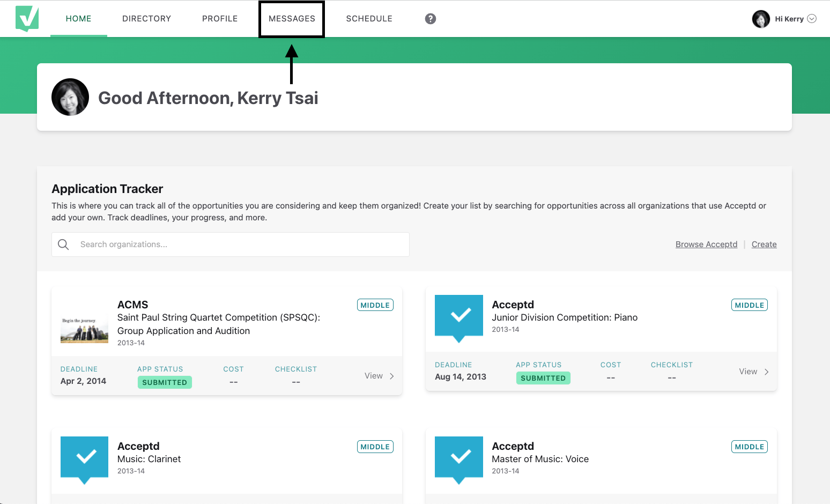The width and height of the screenshot is (830, 504).
Task: Expand the Hi Kerry account dropdown arrow
Action: click(812, 19)
